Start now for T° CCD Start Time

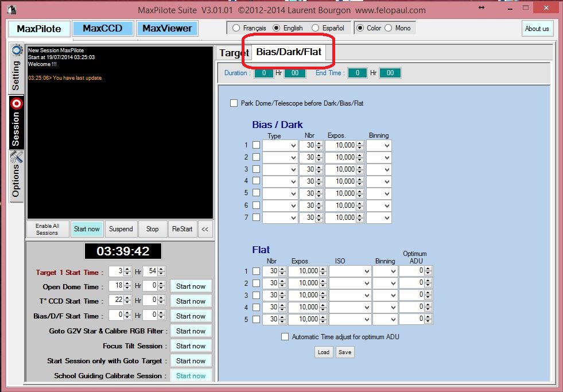191,301
